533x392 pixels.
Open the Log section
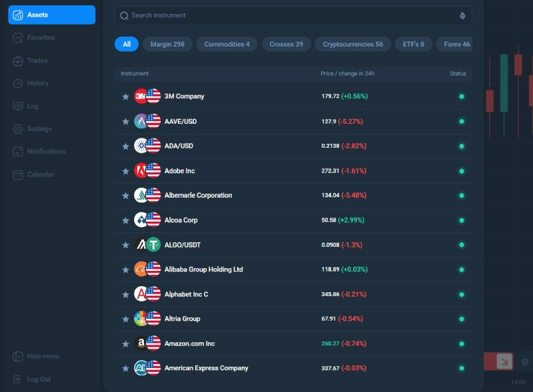pyautogui.click(x=25, y=106)
